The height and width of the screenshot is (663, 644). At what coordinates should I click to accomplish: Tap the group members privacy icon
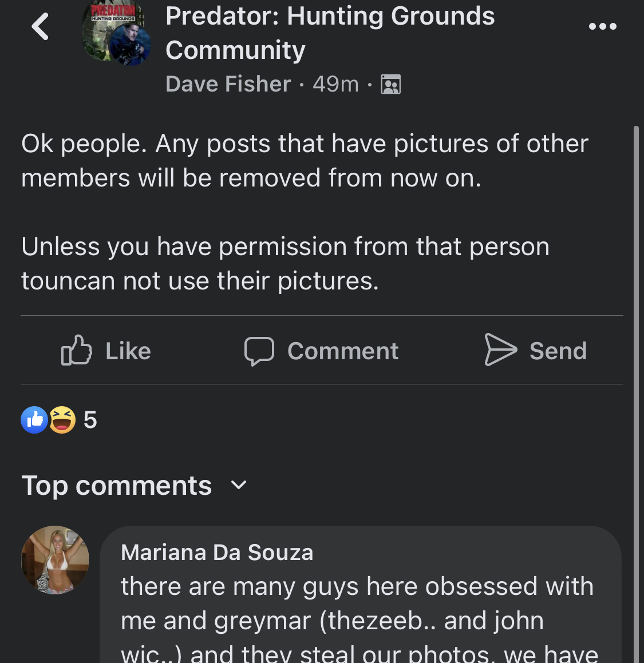390,84
